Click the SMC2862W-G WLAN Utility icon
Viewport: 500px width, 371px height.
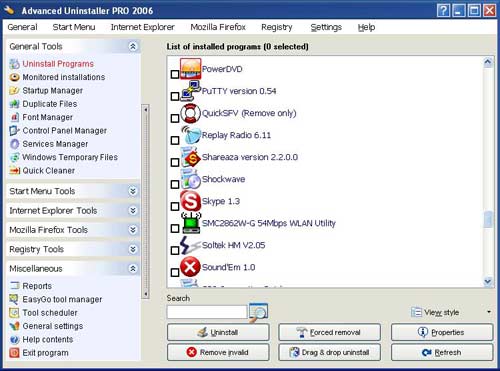pyautogui.click(x=191, y=223)
